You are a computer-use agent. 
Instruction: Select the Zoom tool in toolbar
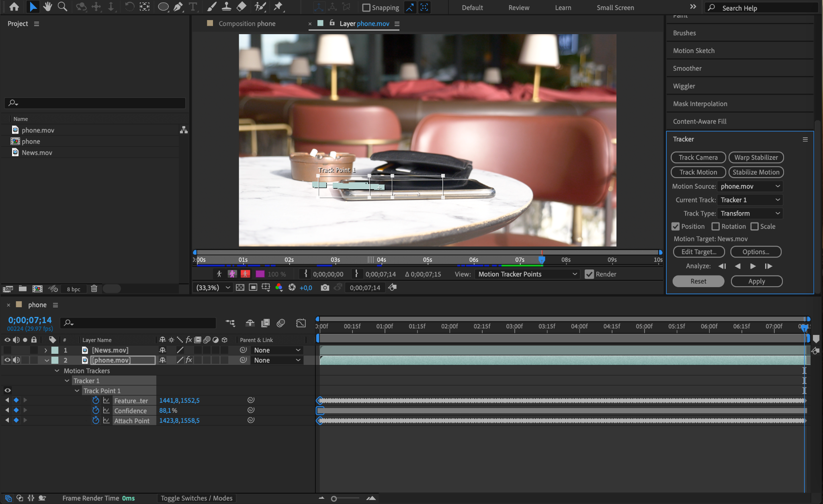pos(62,7)
